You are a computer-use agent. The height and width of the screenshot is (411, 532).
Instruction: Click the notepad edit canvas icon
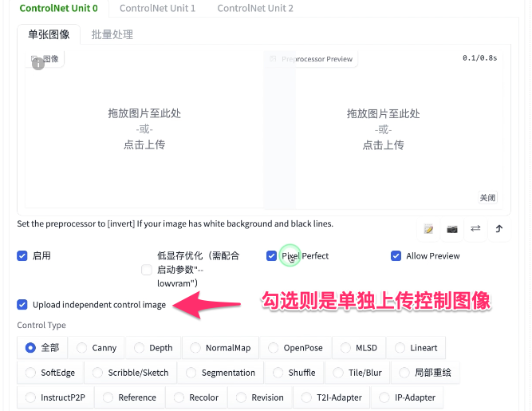click(428, 229)
